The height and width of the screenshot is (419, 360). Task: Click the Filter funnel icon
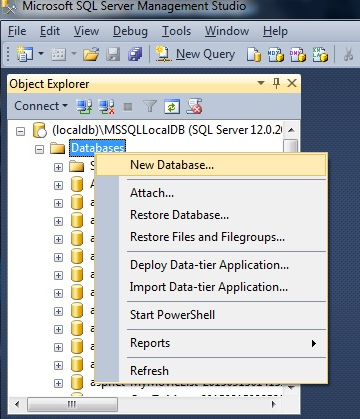pyautogui.click(x=150, y=106)
